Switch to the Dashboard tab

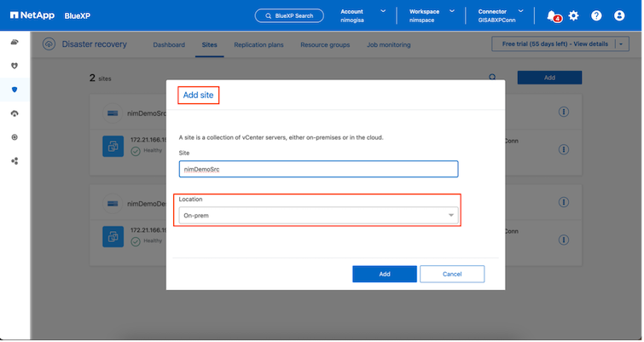(x=168, y=44)
